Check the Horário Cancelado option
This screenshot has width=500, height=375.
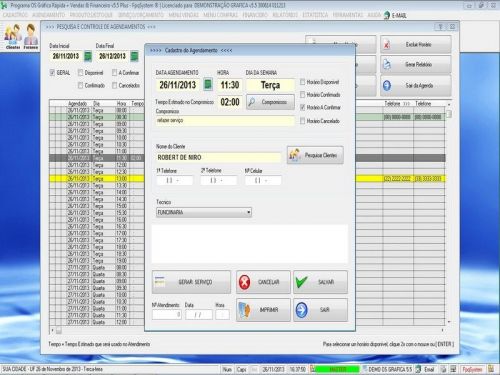pyautogui.click(x=303, y=121)
